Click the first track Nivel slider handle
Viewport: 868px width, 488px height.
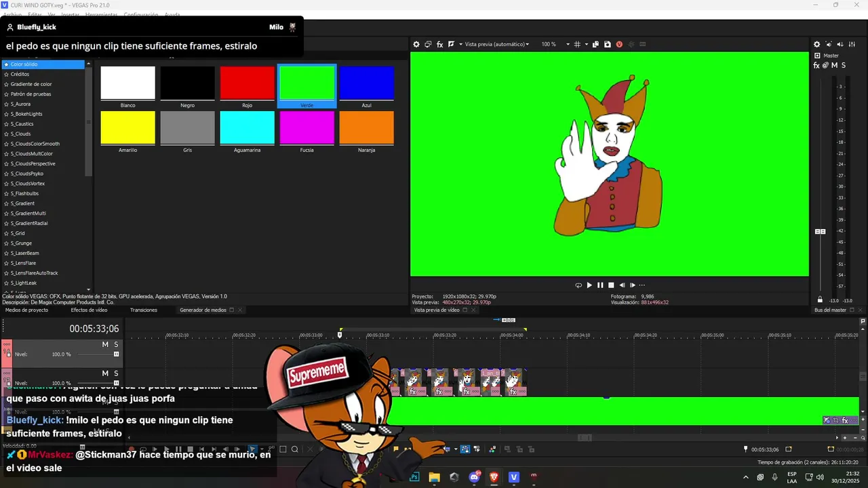click(116, 354)
